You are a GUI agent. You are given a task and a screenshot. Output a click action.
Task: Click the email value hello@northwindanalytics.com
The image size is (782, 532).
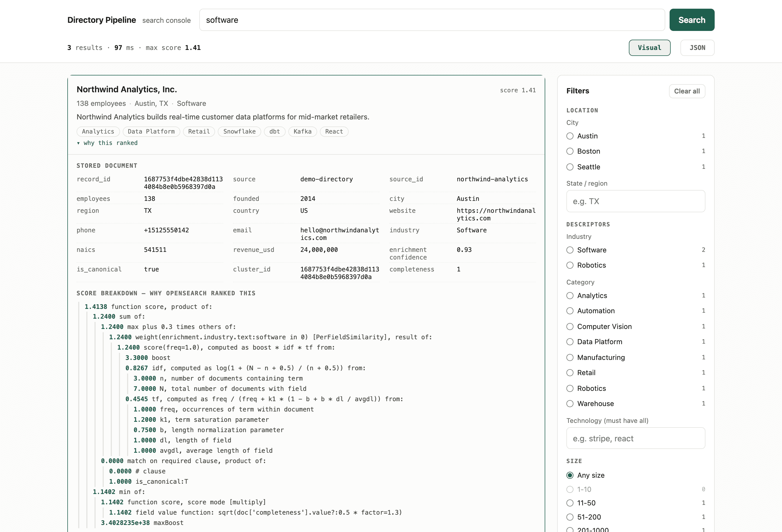(x=339, y=234)
